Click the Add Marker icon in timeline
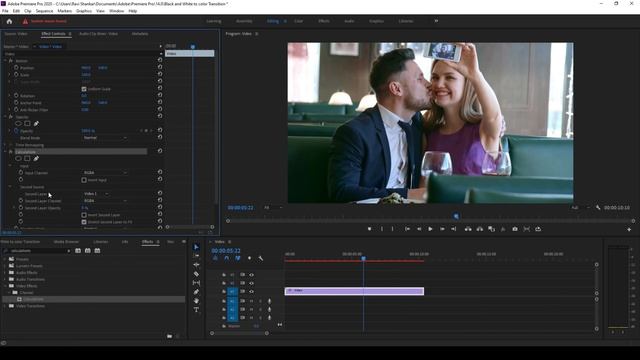Image resolution: width=640 pixels, height=360 pixels. point(249,258)
